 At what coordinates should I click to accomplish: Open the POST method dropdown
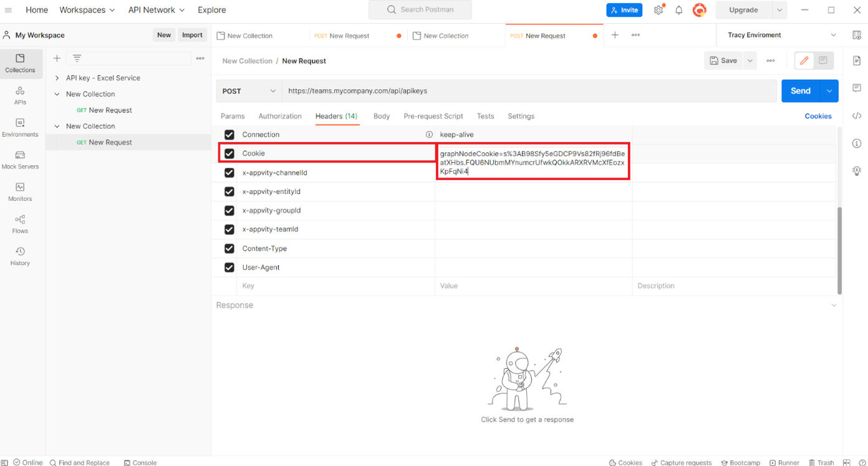click(249, 91)
